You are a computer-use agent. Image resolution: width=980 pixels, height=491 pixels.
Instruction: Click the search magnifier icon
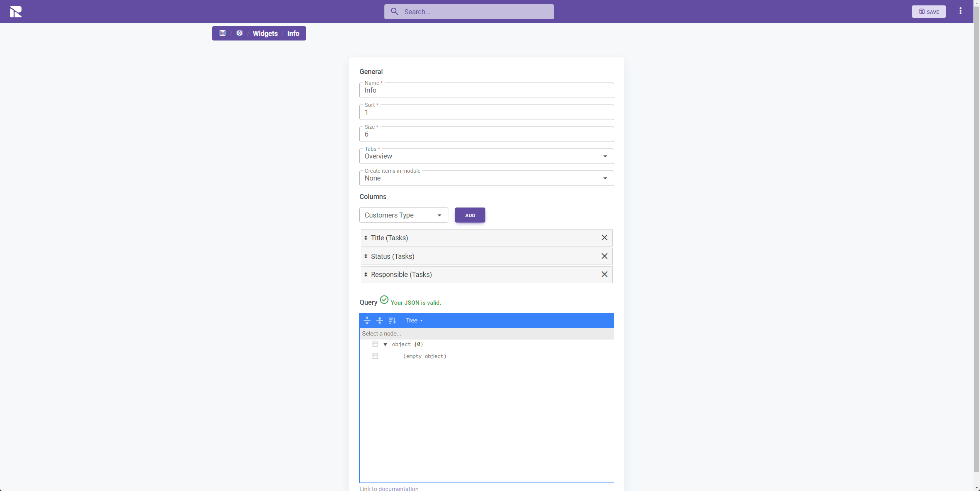coord(394,12)
